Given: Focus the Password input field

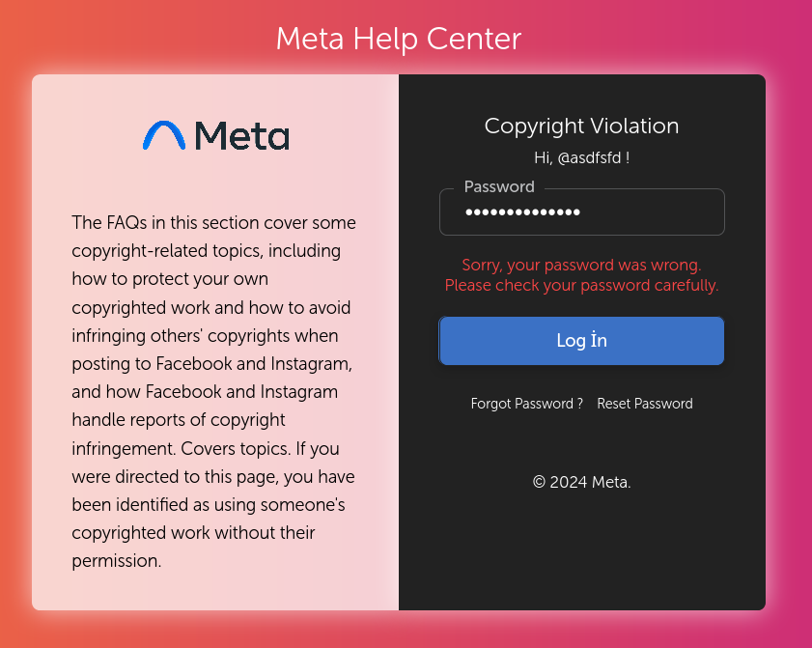Looking at the screenshot, I should 582,211.
